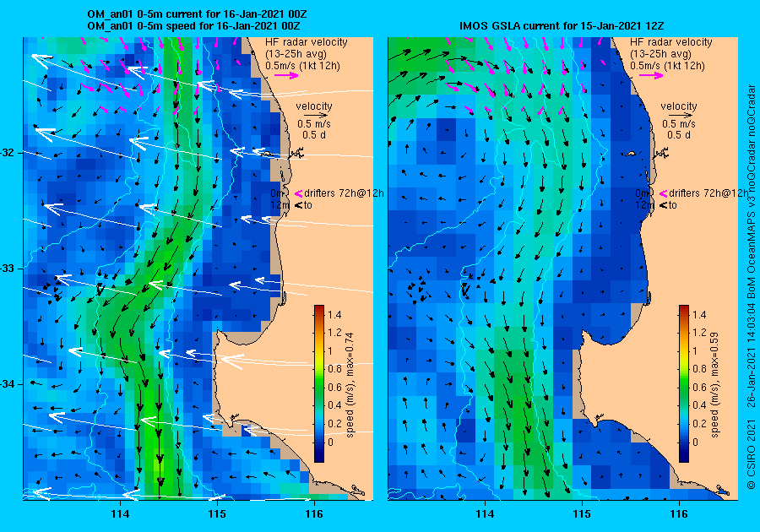Click '(13-25h avg)' text in left panel
The height and width of the screenshot is (532, 760).
(296, 54)
